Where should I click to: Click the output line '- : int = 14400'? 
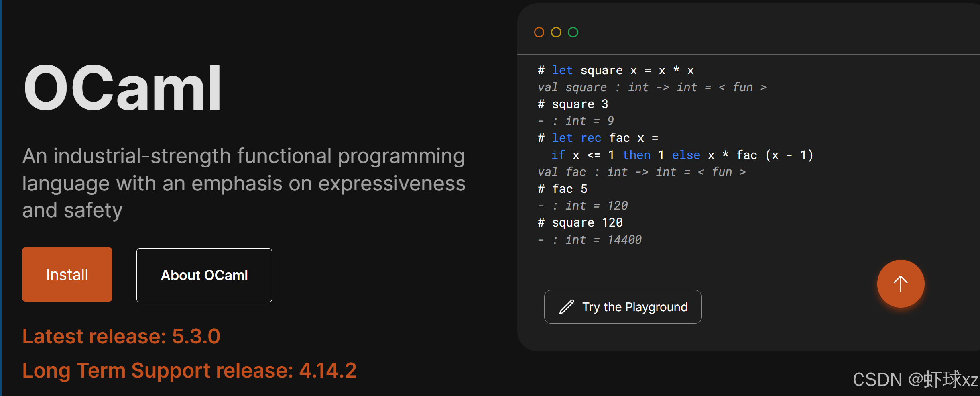point(590,240)
